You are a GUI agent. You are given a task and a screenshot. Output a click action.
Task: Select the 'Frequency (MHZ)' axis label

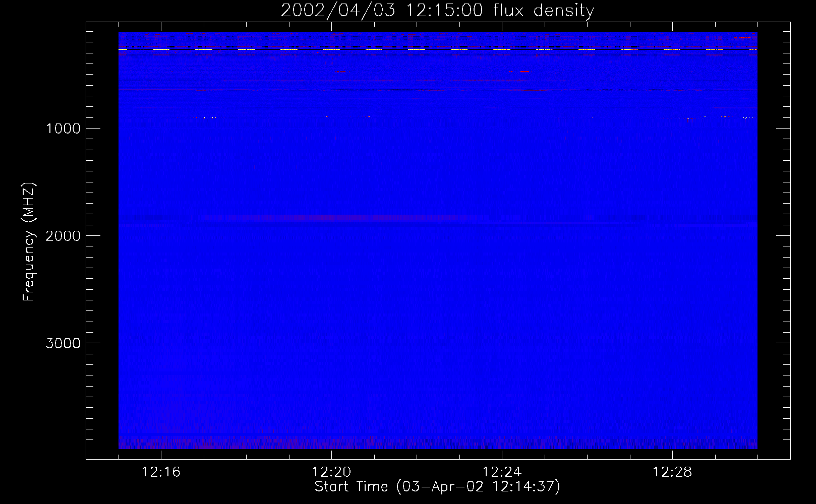tap(29, 242)
